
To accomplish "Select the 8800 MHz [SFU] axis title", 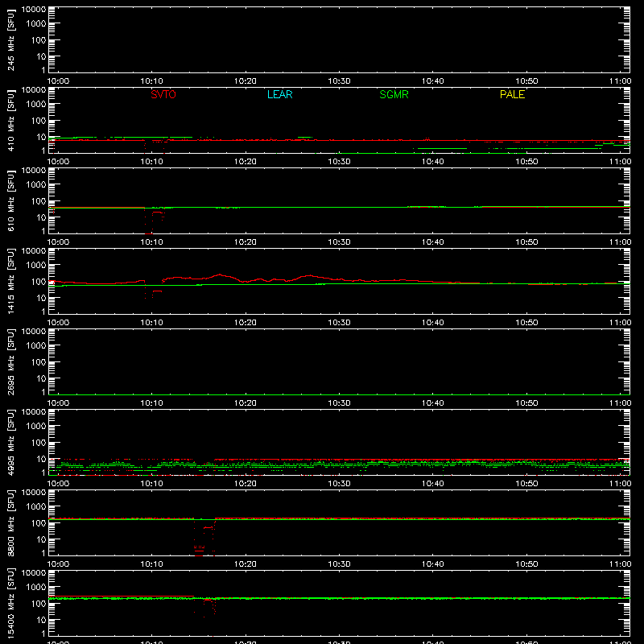I will tap(10, 522).
